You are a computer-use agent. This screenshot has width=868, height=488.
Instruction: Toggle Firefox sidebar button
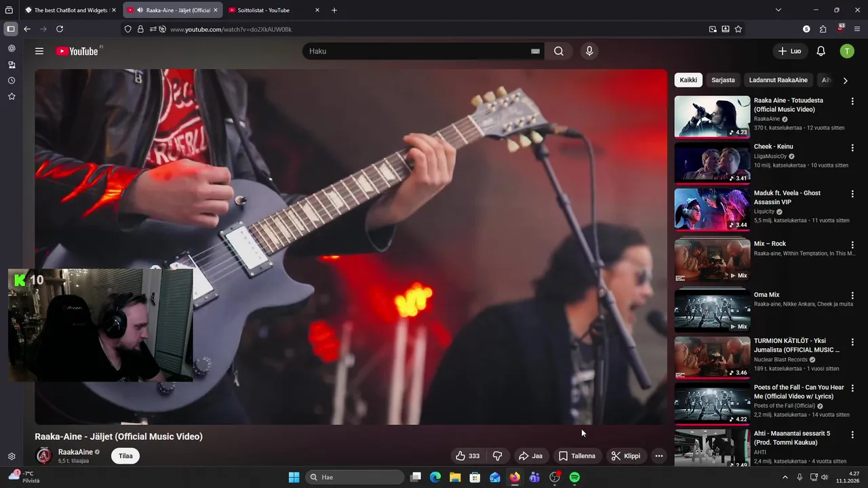[11, 29]
